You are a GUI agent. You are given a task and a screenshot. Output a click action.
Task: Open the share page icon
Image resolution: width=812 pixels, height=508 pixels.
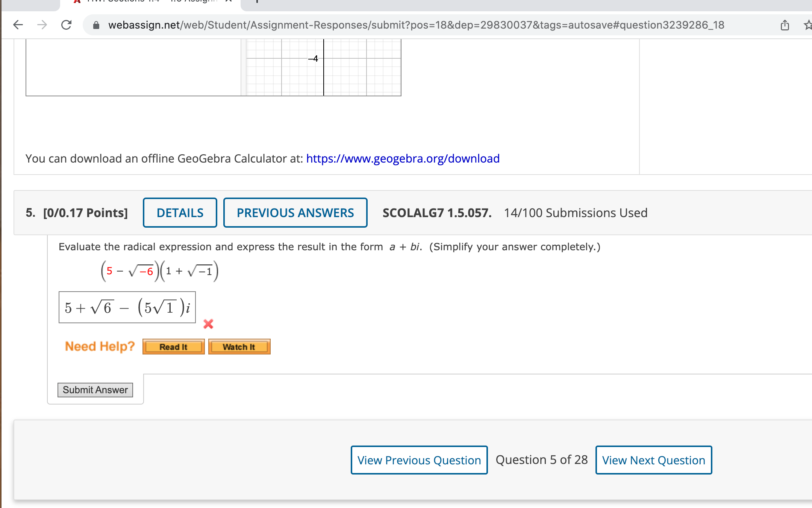pos(785,25)
